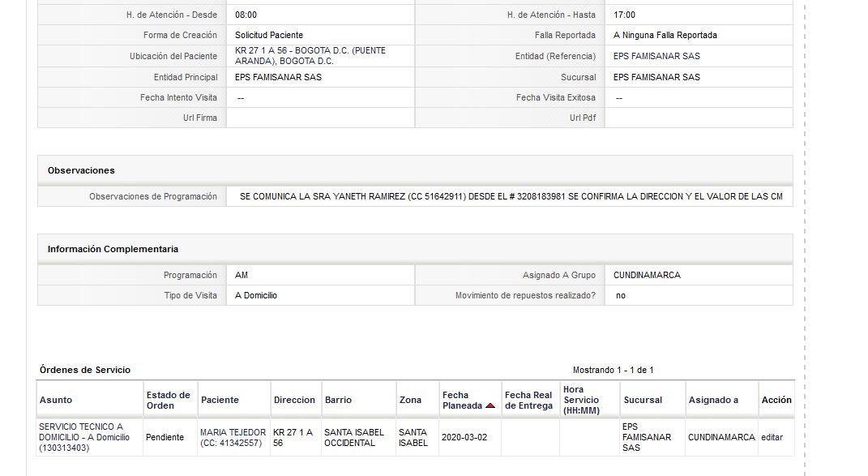Click the Url Pdf value cell
The height and width of the screenshot is (476, 868).
pos(699,118)
